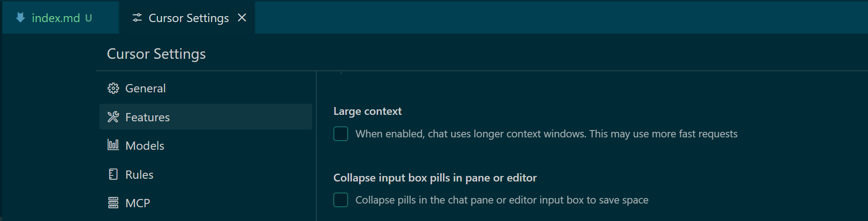Click the sliders icon on Cursor Settings tab
Viewport: 868px width, 221px height.
tap(137, 18)
